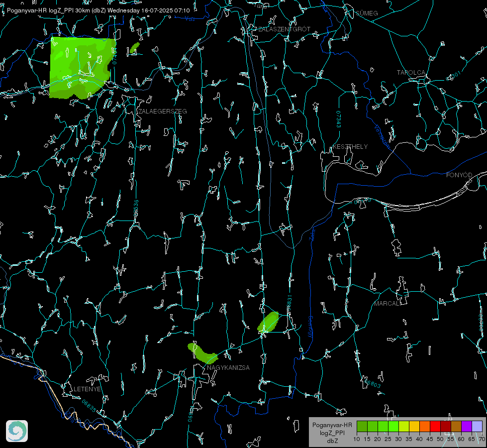Click the legend scale value 50
This screenshot has width=487, height=448.
tap(440, 439)
